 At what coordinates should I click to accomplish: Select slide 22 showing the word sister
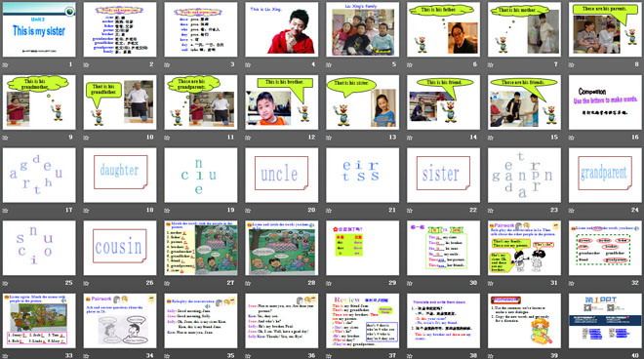tap(444, 175)
